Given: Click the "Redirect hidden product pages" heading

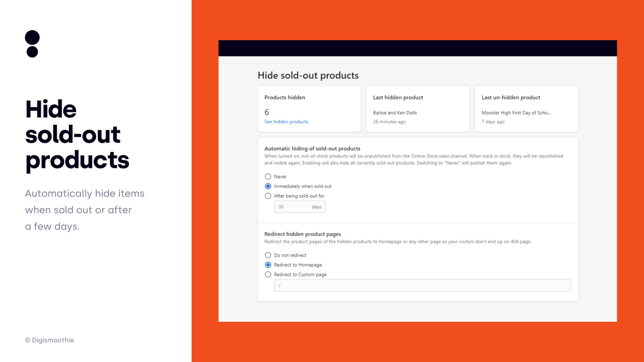Looking at the screenshot, I should [302, 234].
